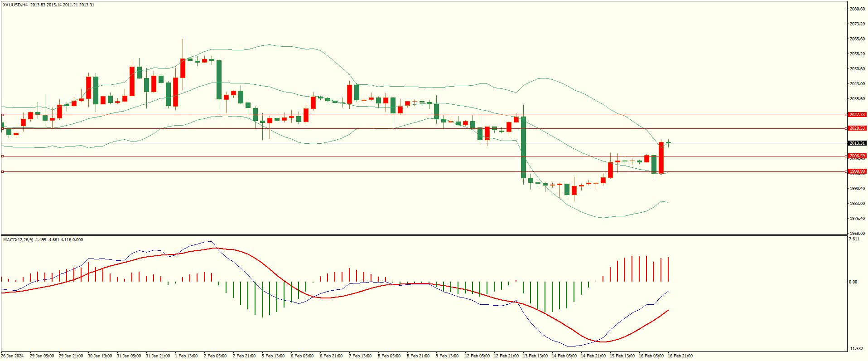Click the 6 Feb 21:00 time label
This screenshot has height=361, width=868.
click(x=331, y=356)
